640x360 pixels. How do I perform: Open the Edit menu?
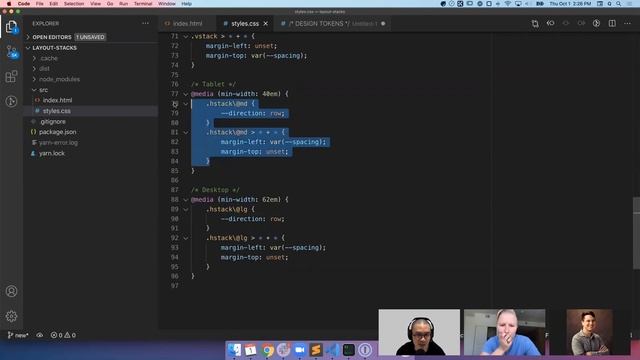click(x=53, y=4)
